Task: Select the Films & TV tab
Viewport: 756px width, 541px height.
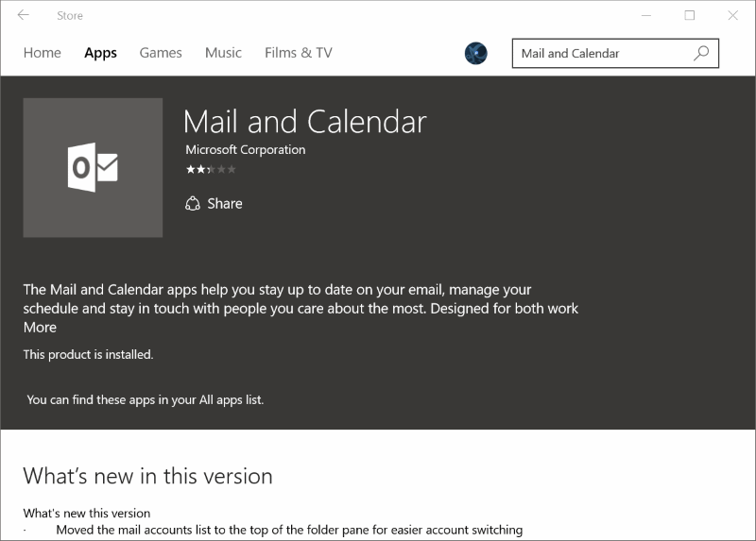Action: pos(299,53)
